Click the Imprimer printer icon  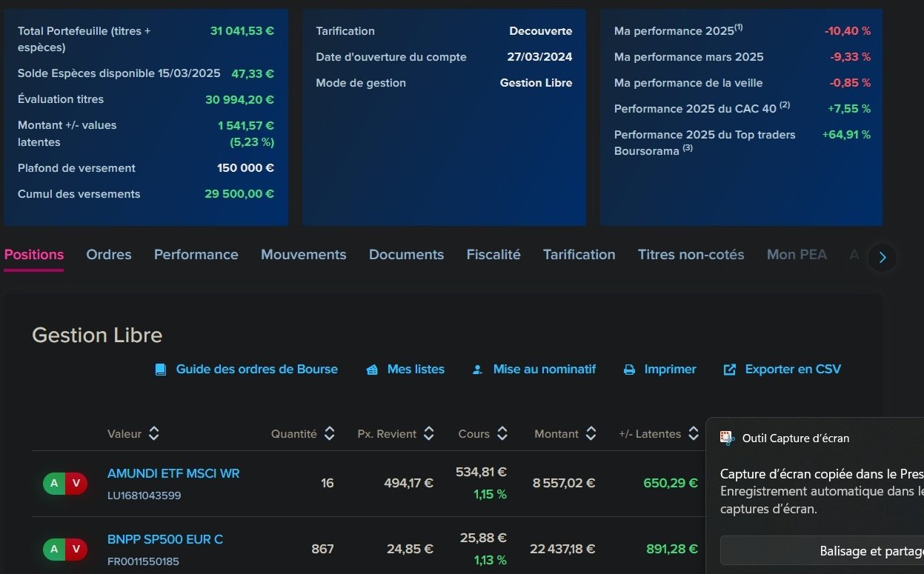coord(629,370)
